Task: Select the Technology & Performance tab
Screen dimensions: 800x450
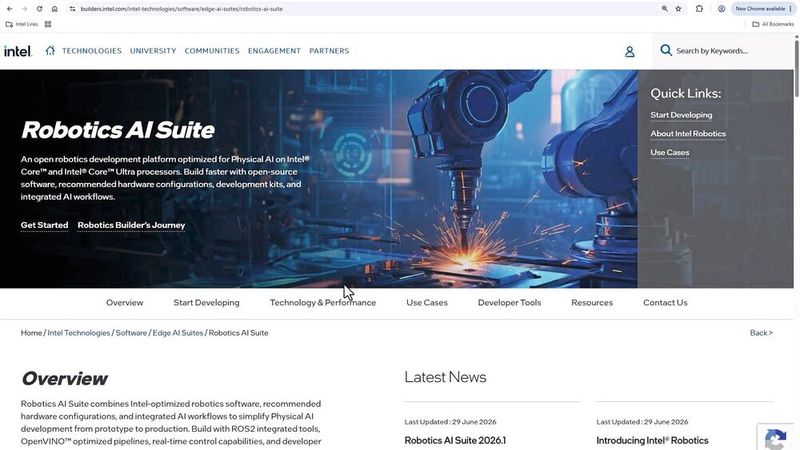Action: [x=323, y=303]
